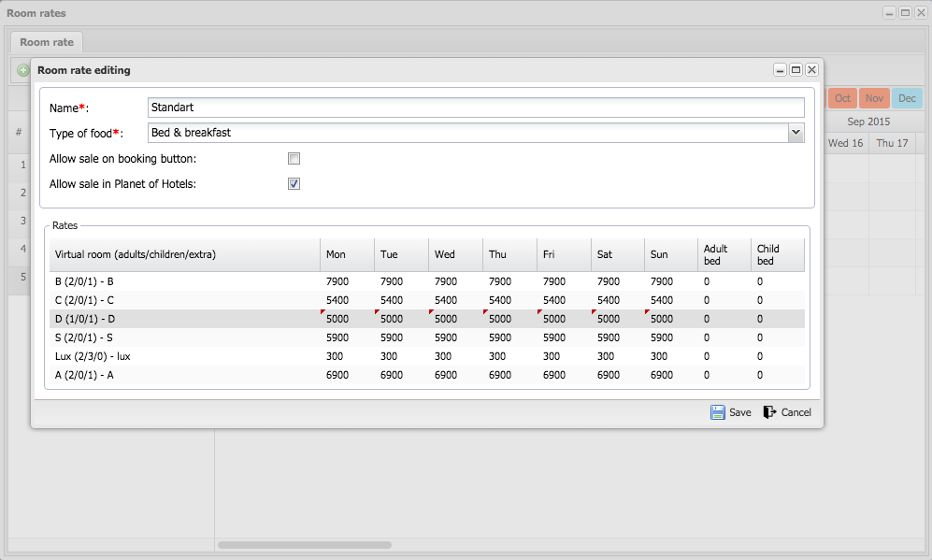Click the Sun column header
The height and width of the screenshot is (560, 932).
pyautogui.click(x=671, y=255)
